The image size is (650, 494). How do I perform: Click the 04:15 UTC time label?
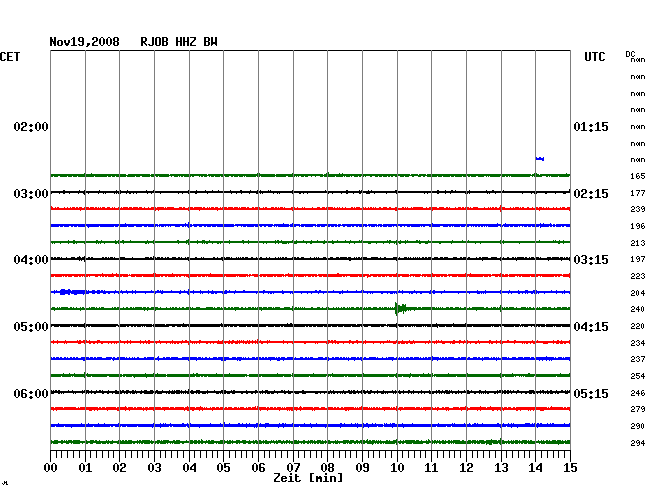coord(591,327)
